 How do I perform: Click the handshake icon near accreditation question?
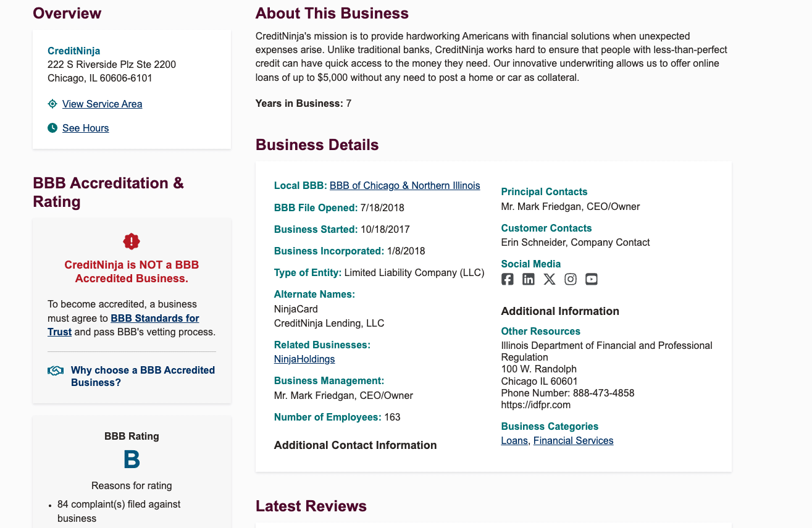[x=55, y=371]
